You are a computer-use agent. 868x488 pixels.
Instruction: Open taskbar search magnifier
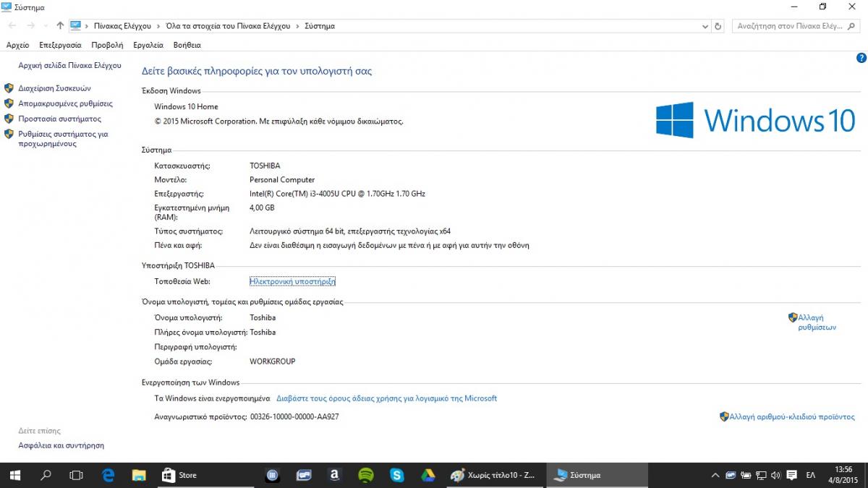point(46,475)
